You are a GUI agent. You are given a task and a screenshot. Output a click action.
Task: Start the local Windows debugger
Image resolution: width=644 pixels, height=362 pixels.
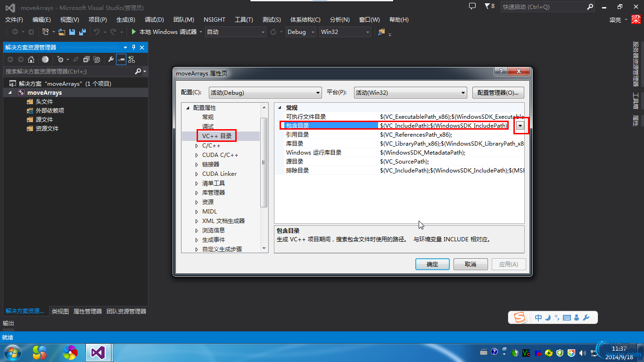coord(164,32)
